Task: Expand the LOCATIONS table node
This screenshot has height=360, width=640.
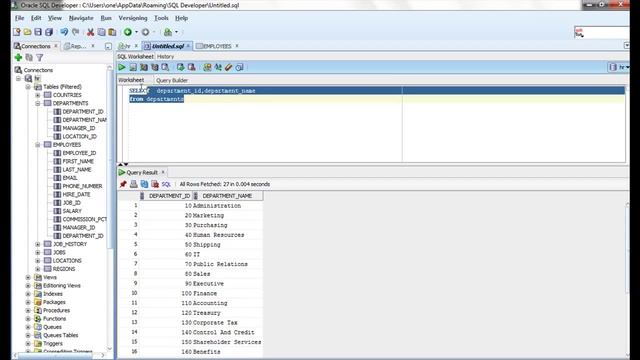Action: tap(38, 260)
